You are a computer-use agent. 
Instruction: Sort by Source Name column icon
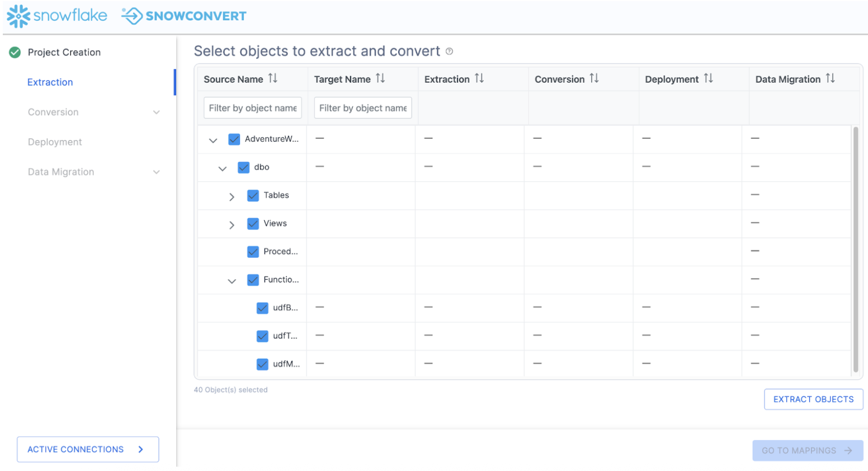(x=272, y=79)
